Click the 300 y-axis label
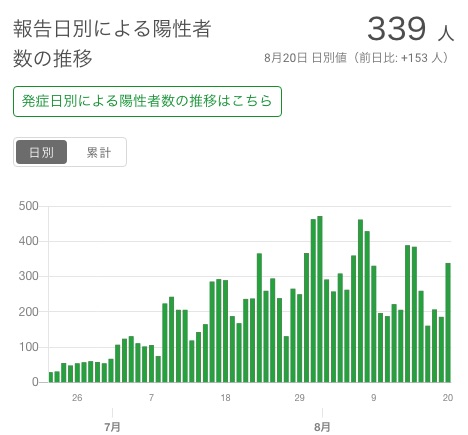The width and height of the screenshot is (468, 435). click(29, 276)
